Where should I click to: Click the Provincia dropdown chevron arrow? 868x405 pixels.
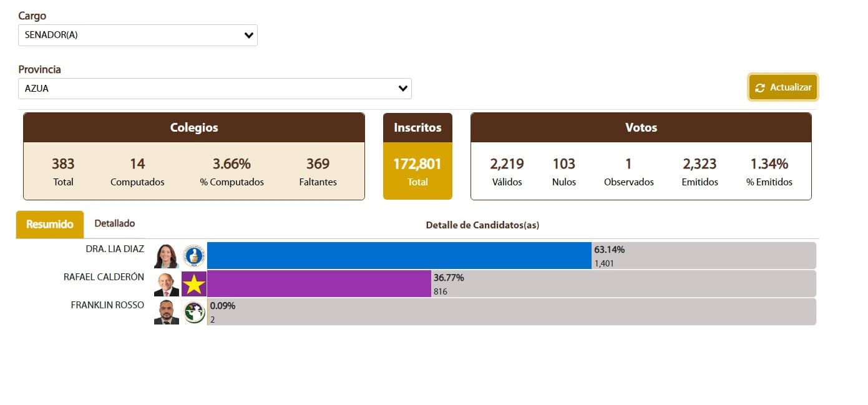[402, 89]
